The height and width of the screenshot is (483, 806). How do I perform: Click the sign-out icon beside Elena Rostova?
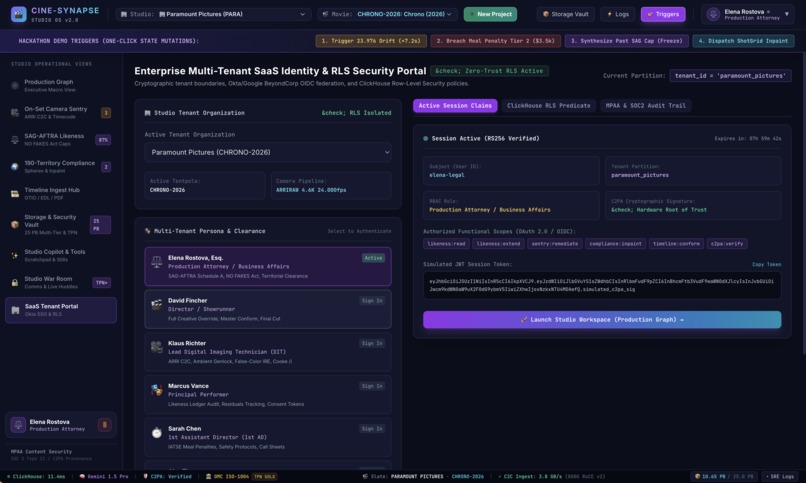coord(104,425)
